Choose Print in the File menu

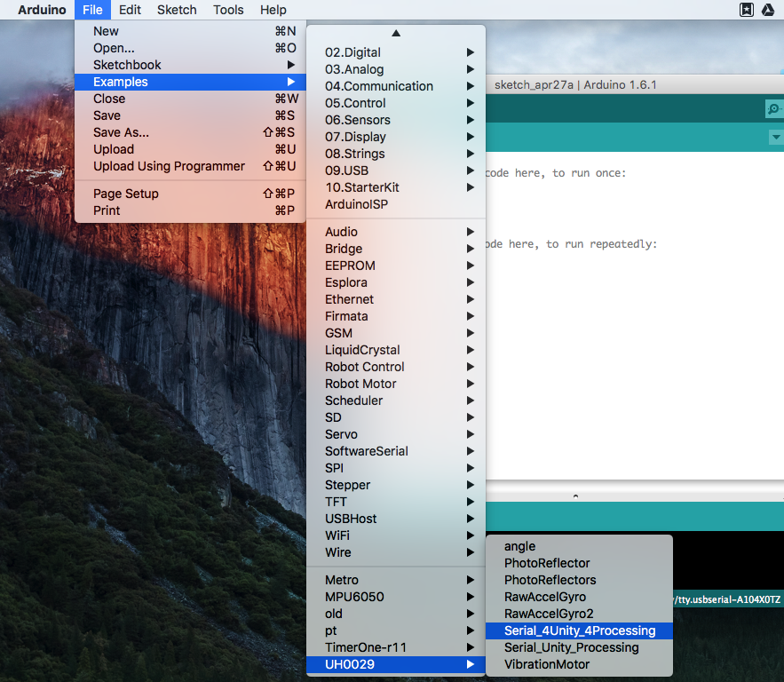point(190,210)
